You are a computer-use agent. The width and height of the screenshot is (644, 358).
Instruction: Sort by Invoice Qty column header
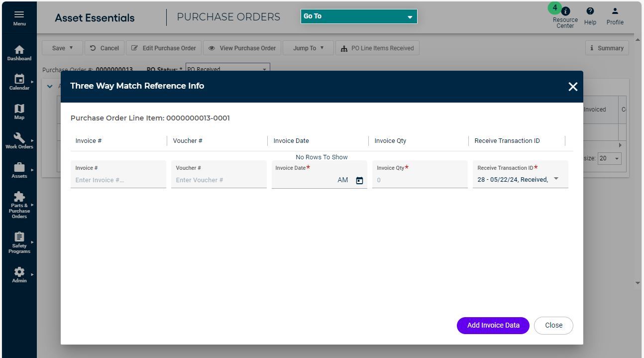(x=390, y=141)
